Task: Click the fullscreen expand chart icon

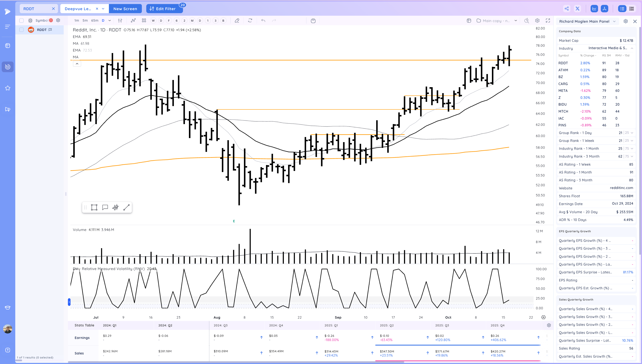Action: pos(548,21)
